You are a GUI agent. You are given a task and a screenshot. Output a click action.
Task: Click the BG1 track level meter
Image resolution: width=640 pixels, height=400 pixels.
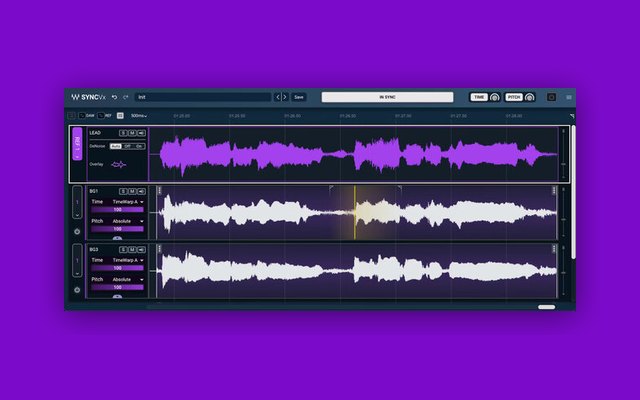tap(564, 213)
